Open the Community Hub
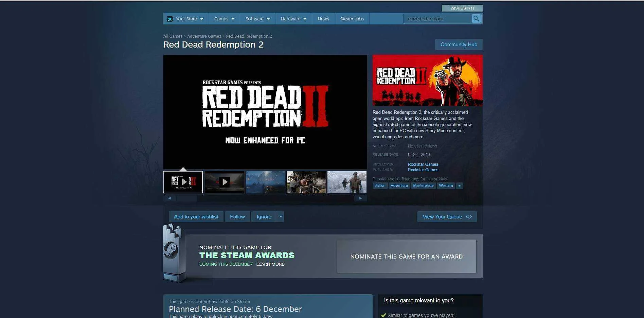The width and height of the screenshot is (644, 318). point(459,45)
